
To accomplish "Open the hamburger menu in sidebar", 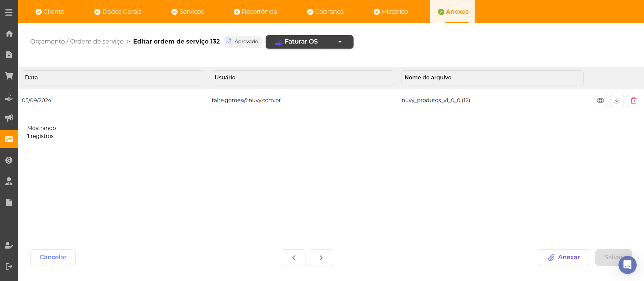I will pyautogui.click(x=9, y=12).
